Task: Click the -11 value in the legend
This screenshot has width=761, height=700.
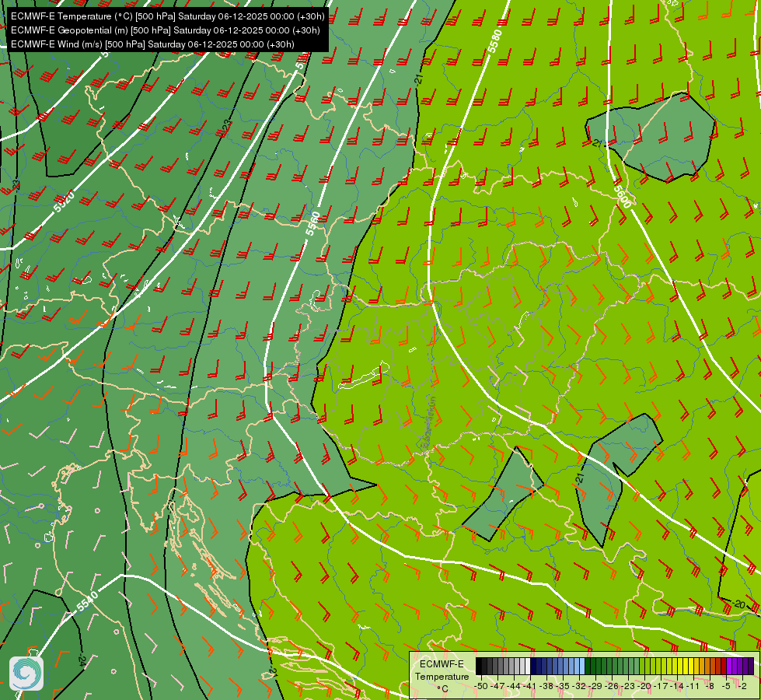Action: 693,686
